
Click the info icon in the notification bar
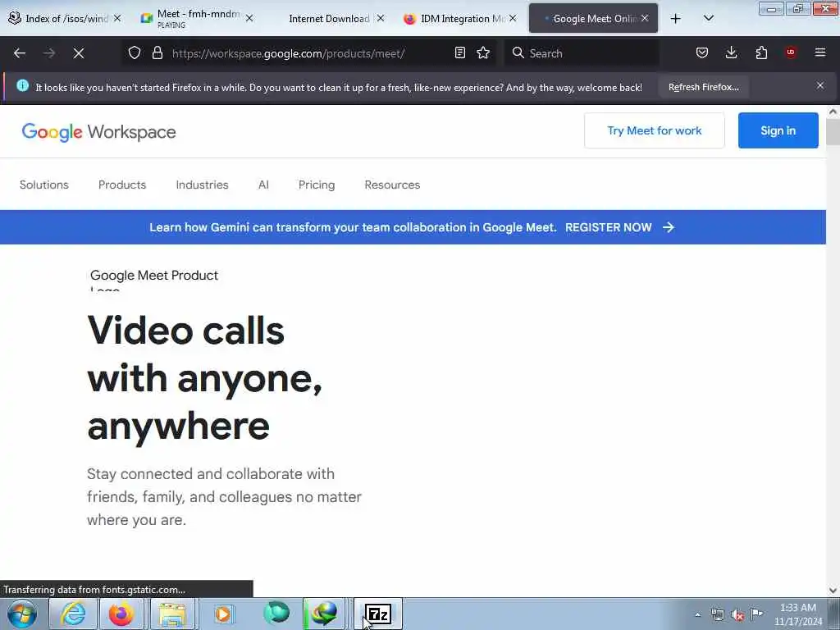22,85
